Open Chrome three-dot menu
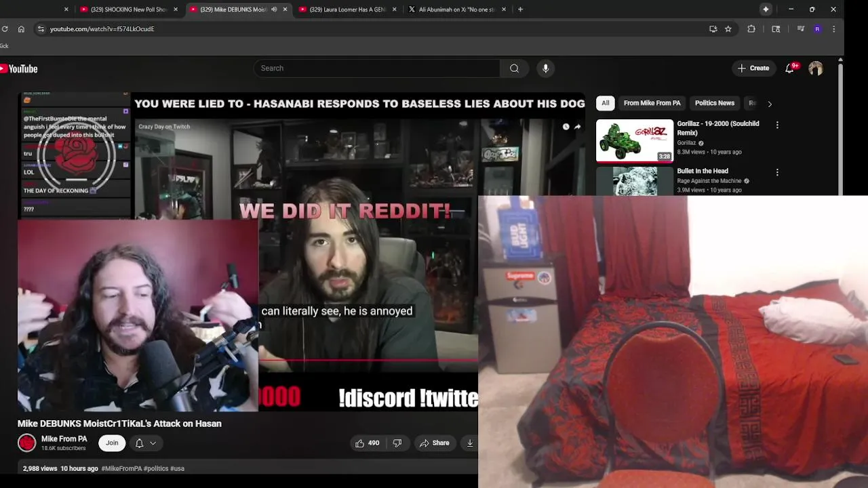The width and height of the screenshot is (868, 488). click(x=833, y=29)
